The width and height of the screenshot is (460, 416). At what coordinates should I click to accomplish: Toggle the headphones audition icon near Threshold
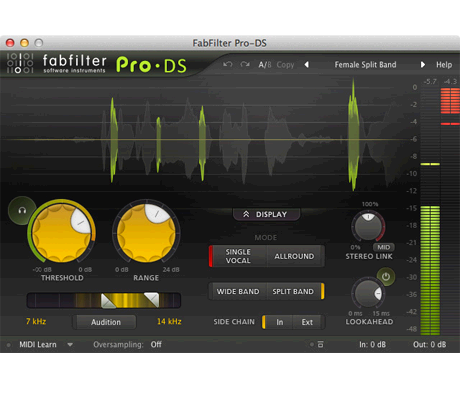22,210
